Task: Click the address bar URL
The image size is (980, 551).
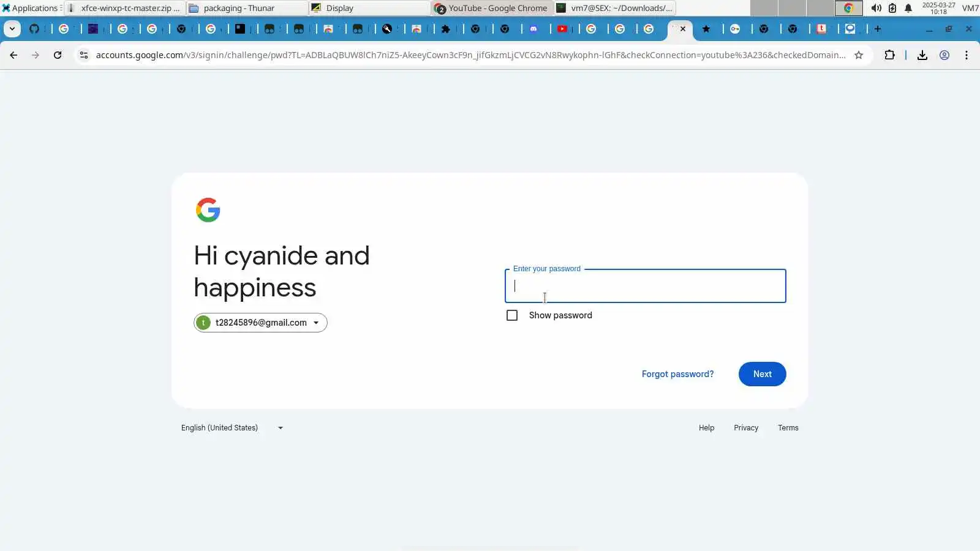Action: pos(470,55)
